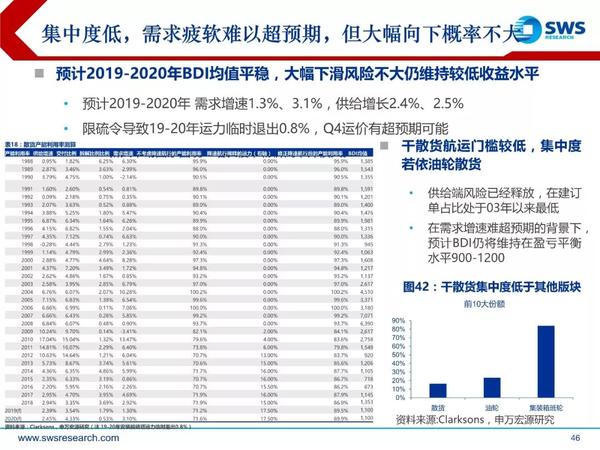This screenshot has width=600, height=450.
Task: Select the heading 干散货航运门槛较低
Action: point(491,155)
